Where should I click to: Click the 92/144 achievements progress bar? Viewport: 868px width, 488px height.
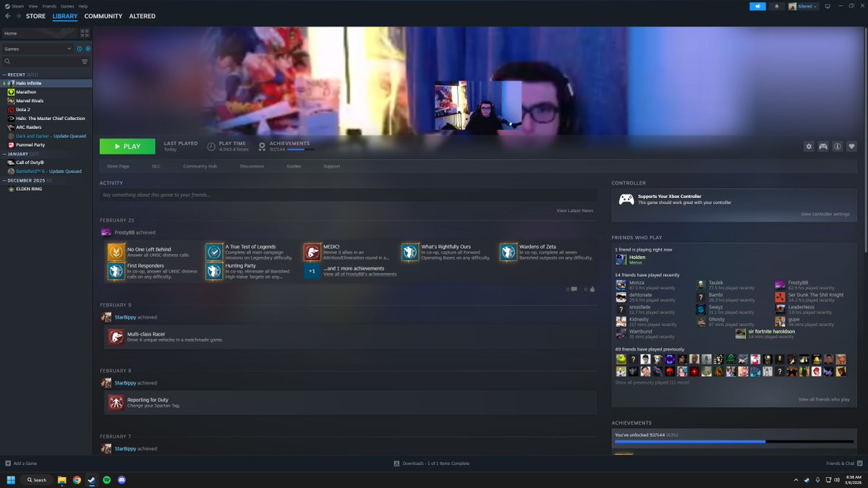tap(734, 442)
